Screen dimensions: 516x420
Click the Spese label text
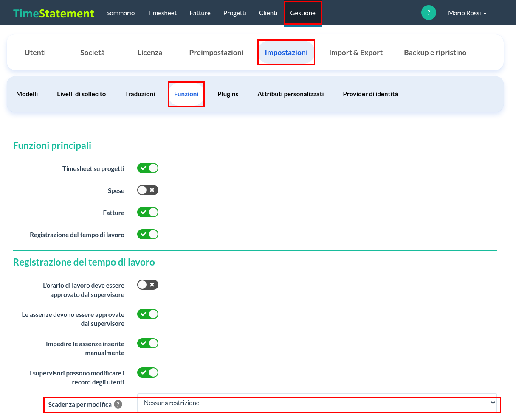click(x=116, y=191)
